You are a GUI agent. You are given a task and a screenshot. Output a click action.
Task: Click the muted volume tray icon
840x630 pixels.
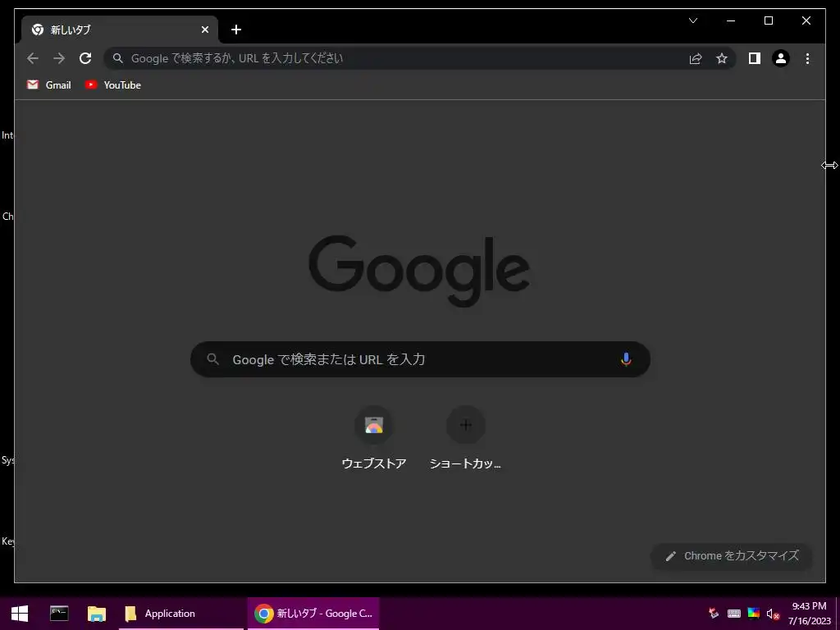(773, 614)
